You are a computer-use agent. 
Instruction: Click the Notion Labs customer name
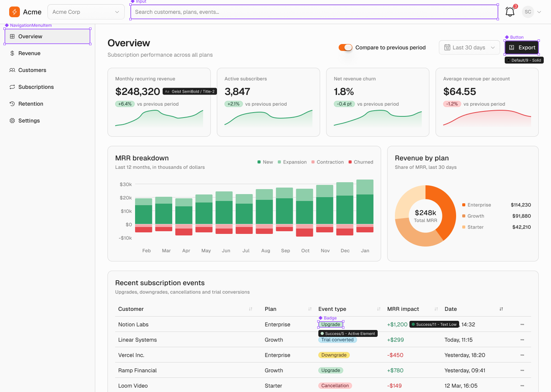tap(134, 325)
